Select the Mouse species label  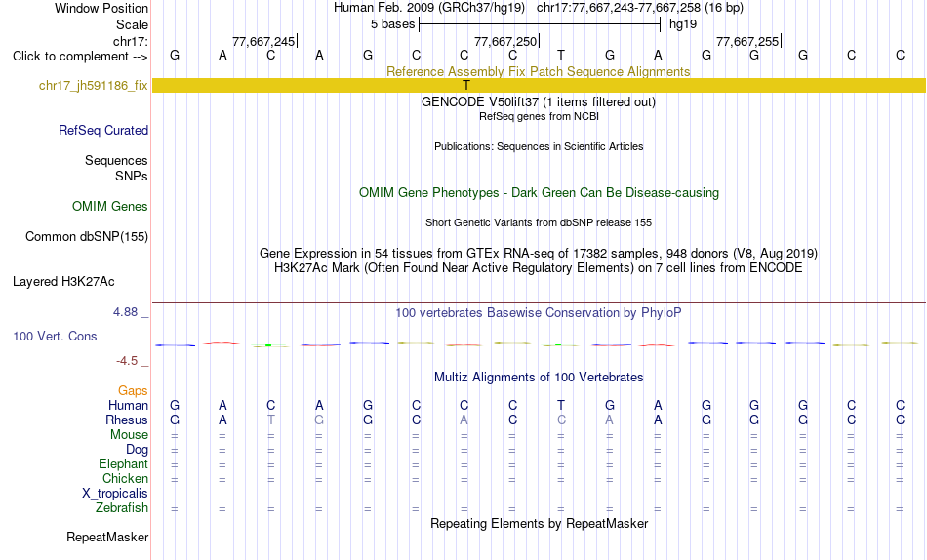(x=129, y=435)
